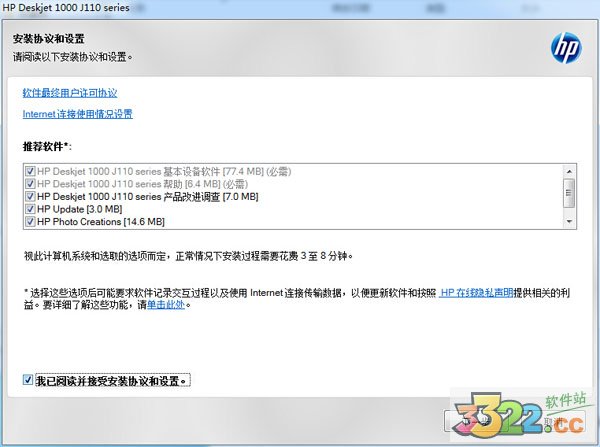Toggle the 帮助 [6.4 MB] checkbox
This screenshot has height=447, width=600.
tap(30, 184)
